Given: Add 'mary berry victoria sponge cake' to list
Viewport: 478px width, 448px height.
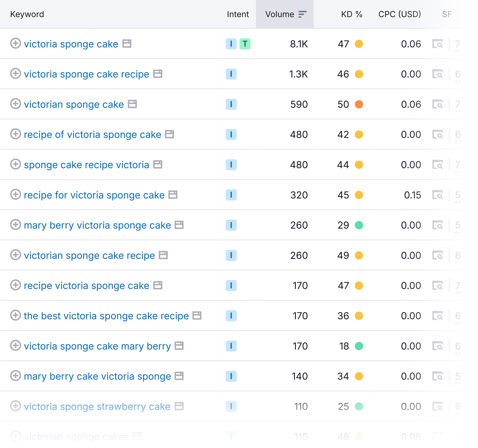Looking at the screenshot, I should pyautogui.click(x=16, y=225).
